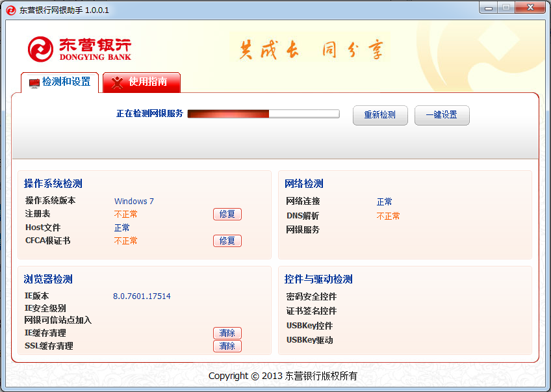Click the USBKey驱动 label
This screenshot has height=392, width=551.
309,340
